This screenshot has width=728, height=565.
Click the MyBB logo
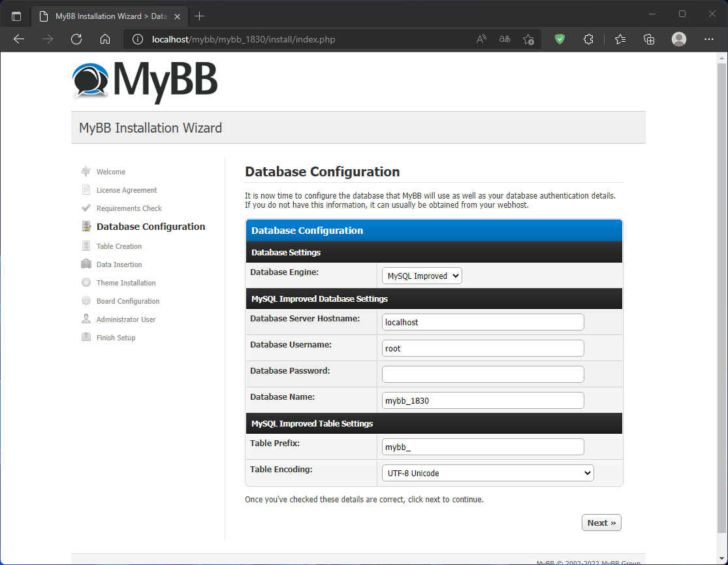click(x=146, y=82)
